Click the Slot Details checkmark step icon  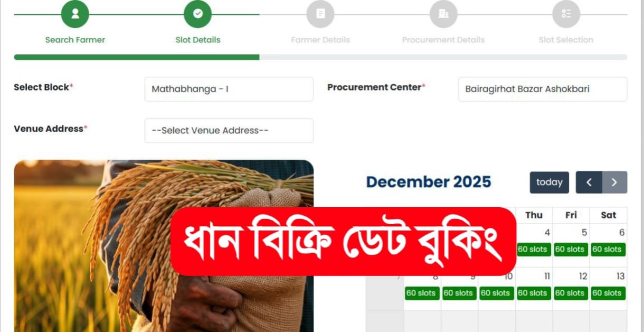click(197, 14)
